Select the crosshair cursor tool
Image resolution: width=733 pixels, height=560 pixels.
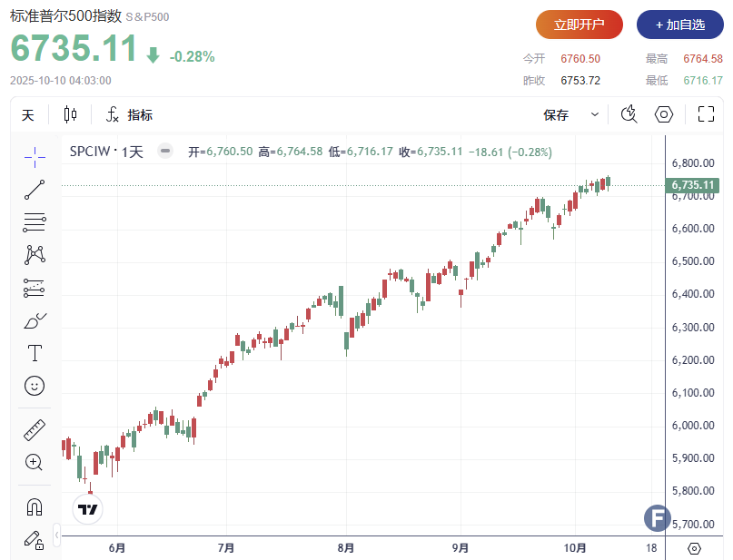click(35, 157)
